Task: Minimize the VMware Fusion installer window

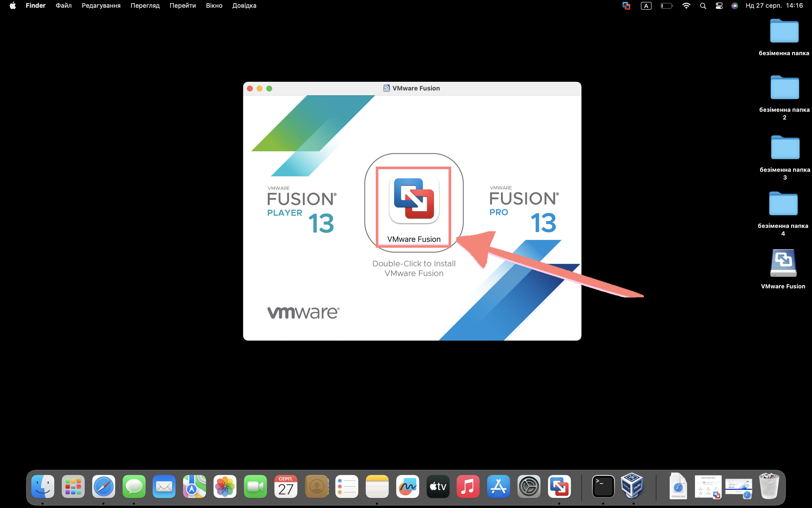Action: coord(259,88)
